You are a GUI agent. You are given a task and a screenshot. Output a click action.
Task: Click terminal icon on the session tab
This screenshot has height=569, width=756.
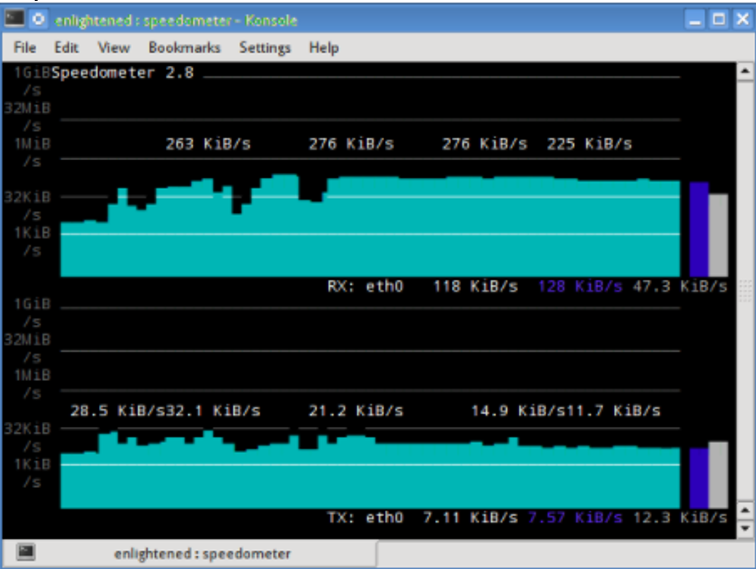point(27,552)
